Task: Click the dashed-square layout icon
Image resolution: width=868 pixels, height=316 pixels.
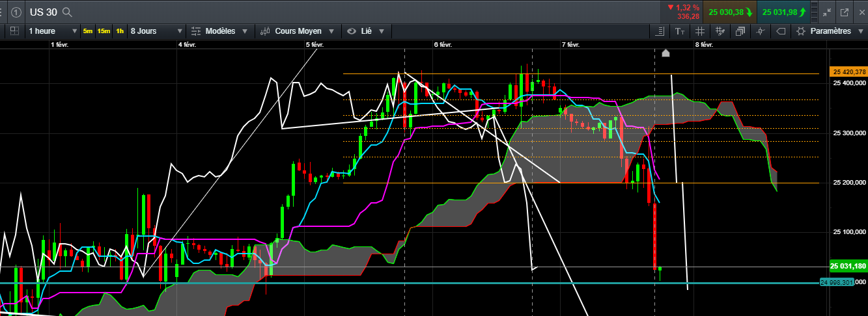Action: pyautogui.click(x=14, y=31)
